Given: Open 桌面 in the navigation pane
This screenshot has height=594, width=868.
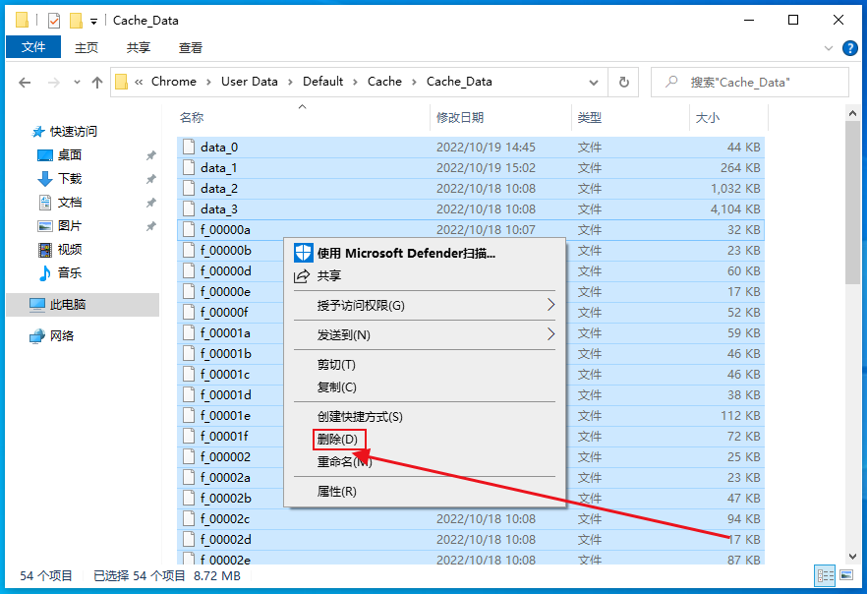Looking at the screenshot, I should click(70, 155).
